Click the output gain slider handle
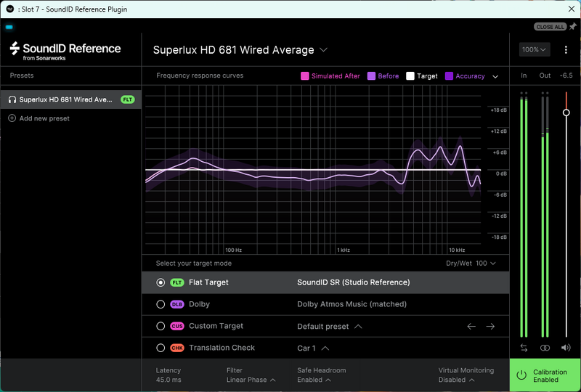Viewport: 581px width, 392px height. click(x=566, y=113)
